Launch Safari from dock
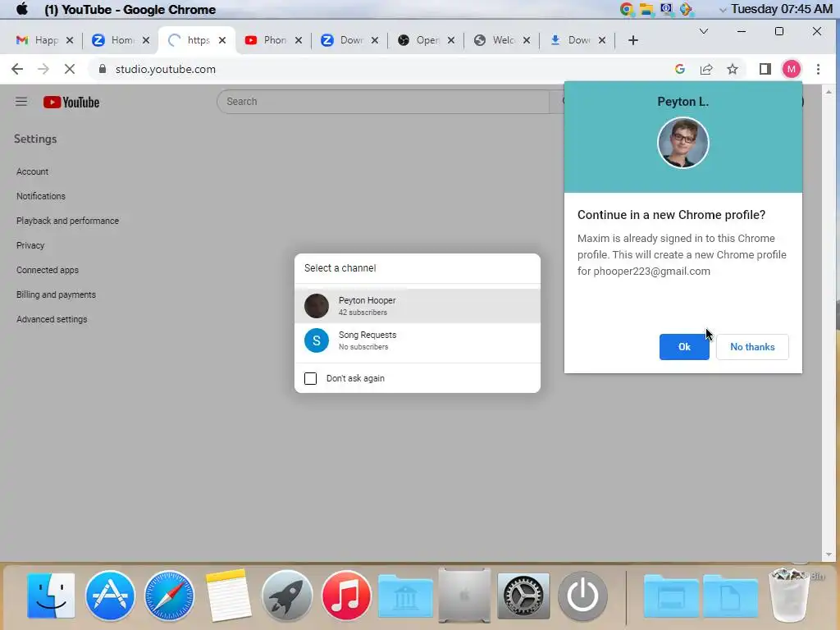Image resolution: width=840 pixels, height=630 pixels. point(169,596)
